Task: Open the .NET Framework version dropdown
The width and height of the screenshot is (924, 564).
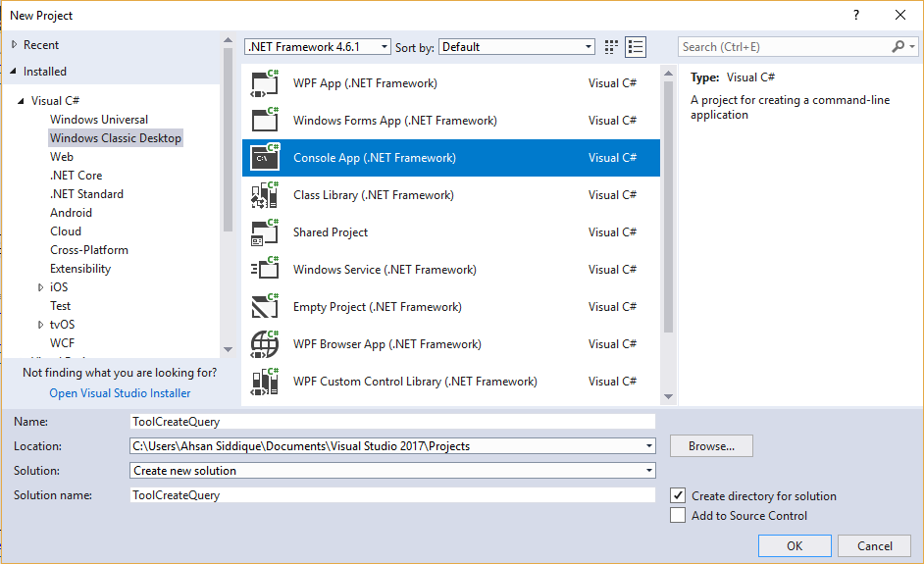Action: tap(317, 47)
